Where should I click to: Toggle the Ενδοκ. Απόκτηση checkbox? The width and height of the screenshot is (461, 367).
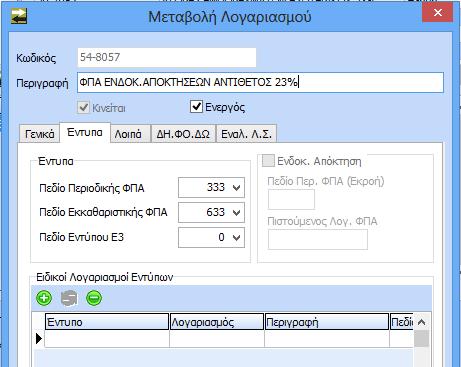(268, 161)
